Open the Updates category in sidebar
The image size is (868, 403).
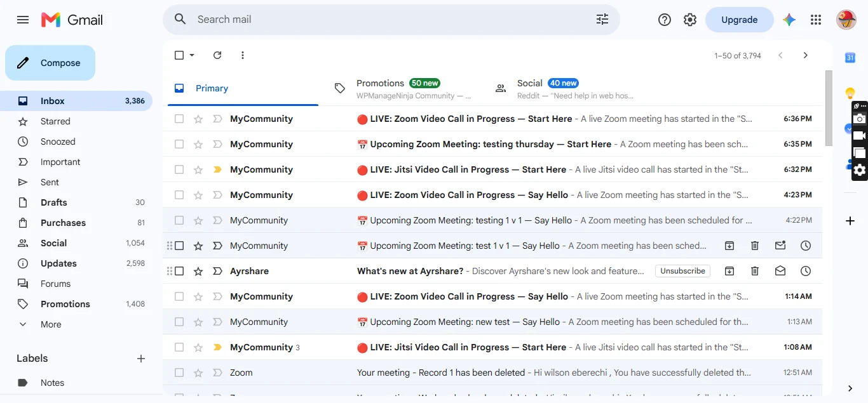pos(76,263)
